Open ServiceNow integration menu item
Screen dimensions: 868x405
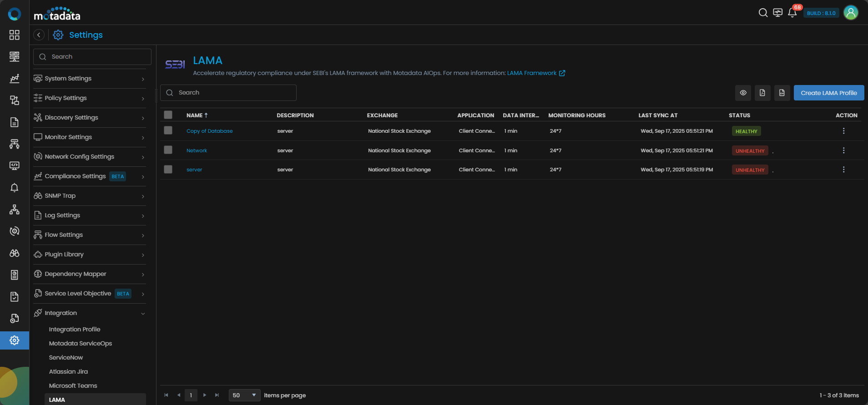click(x=66, y=358)
